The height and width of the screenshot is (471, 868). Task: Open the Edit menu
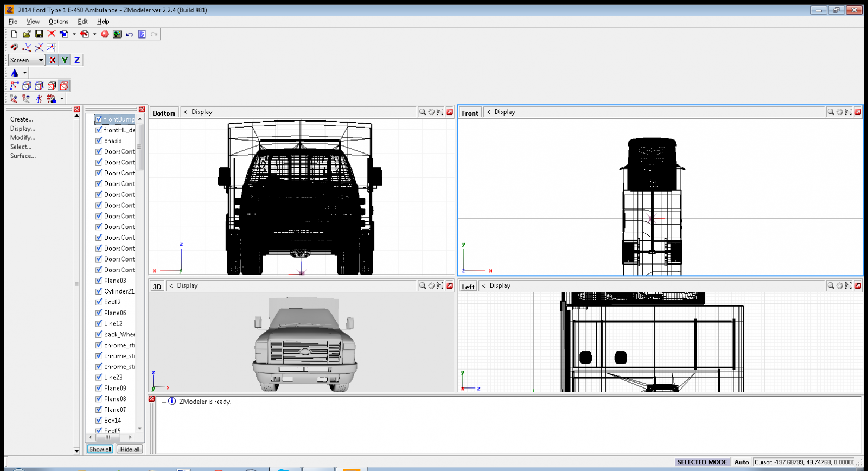point(82,22)
